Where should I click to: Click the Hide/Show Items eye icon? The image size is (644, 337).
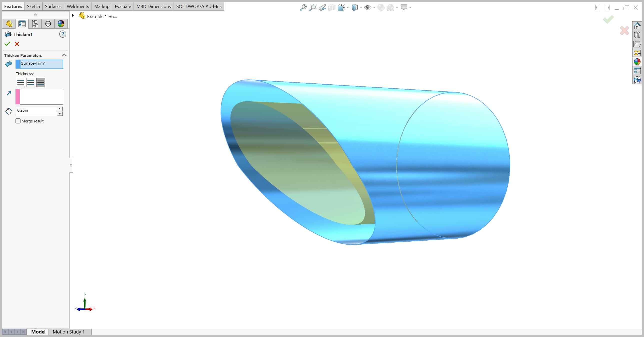point(368,8)
